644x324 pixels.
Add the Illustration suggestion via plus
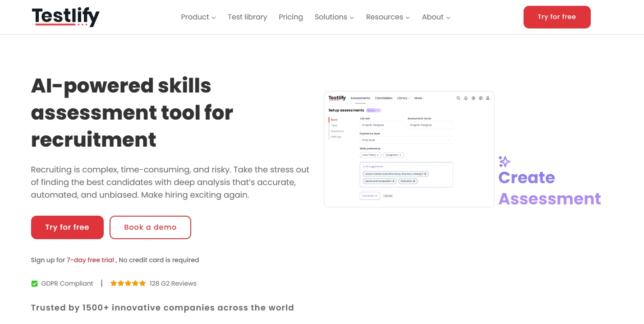(x=414, y=181)
